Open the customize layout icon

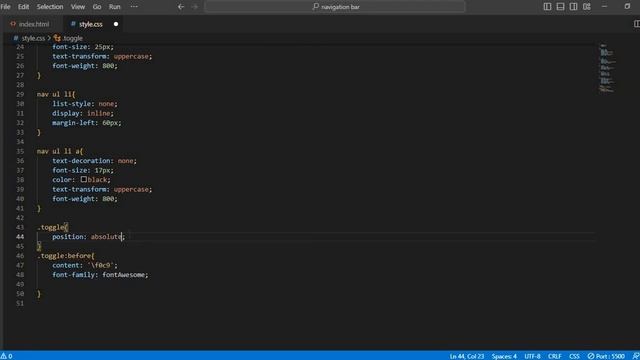coord(587,7)
